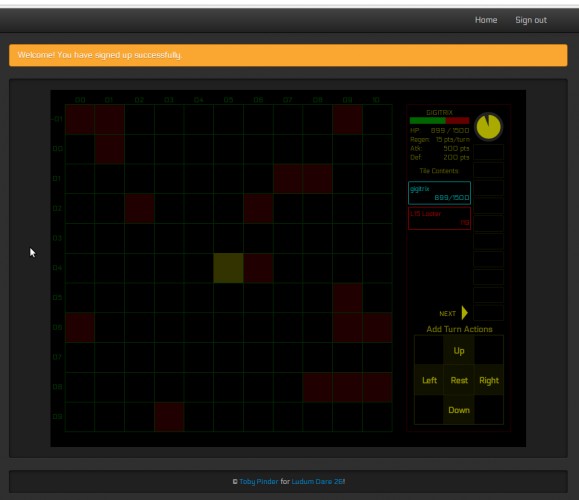
Task: Click the HP 899 / 1500 stat text
Action: click(x=439, y=130)
